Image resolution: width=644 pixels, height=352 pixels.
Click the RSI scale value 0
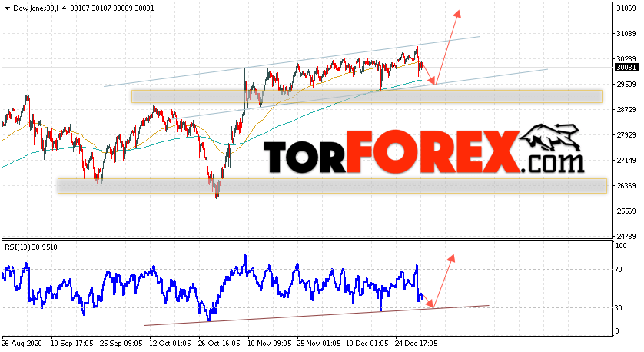[618, 331]
